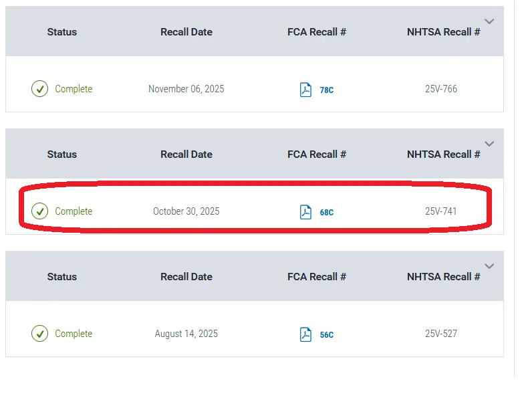The width and height of the screenshot is (524, 420).
Task: Expand the 25V-766 recall details chevron
Action: 489,21
